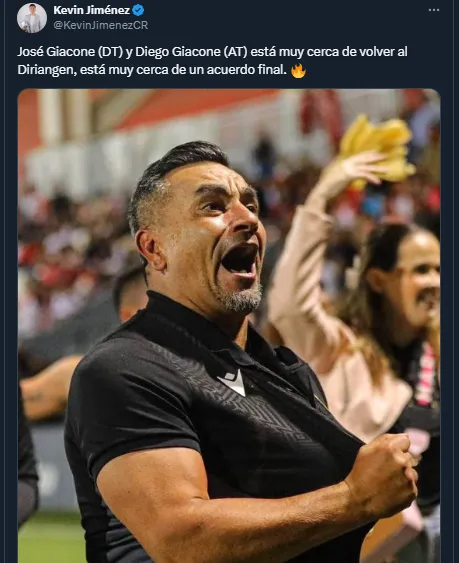Click the green grass in the photo corner

[x=48, y=539]
